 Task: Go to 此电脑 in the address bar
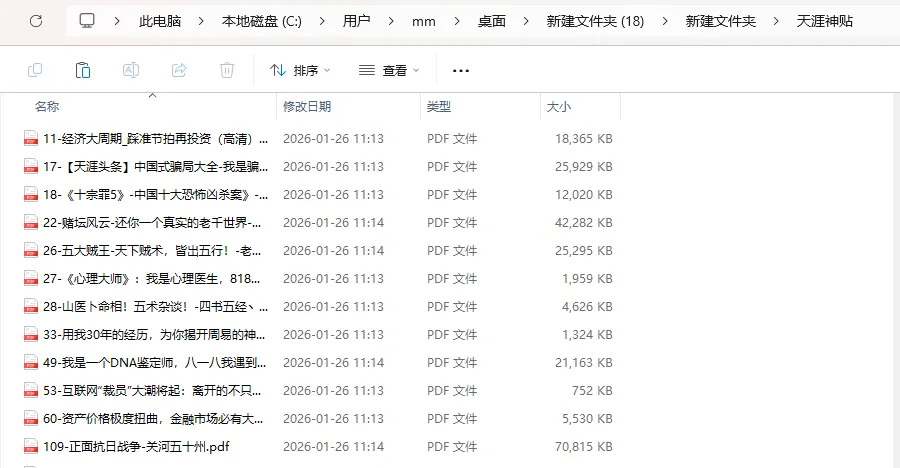tap(160, 21)
